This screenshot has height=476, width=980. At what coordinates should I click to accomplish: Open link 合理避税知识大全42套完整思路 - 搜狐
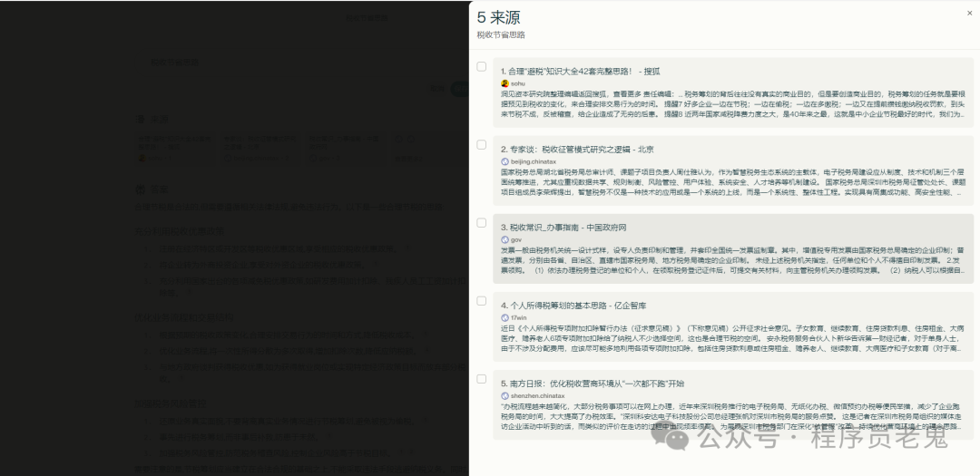[580, 72]
